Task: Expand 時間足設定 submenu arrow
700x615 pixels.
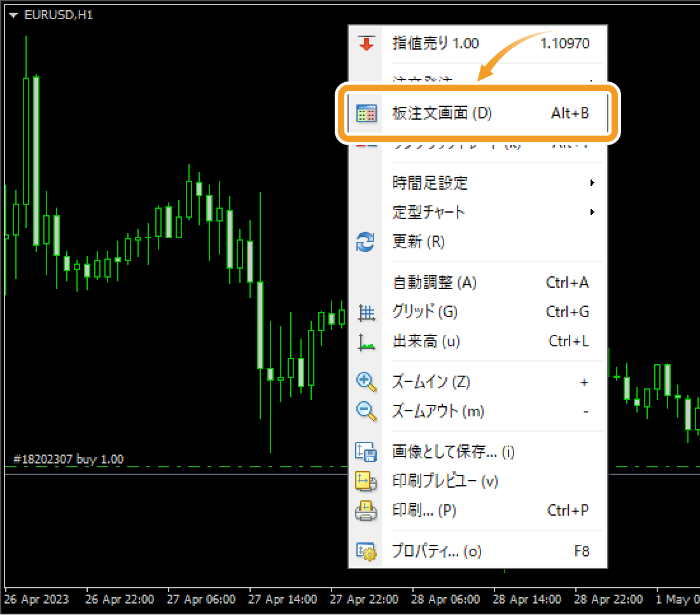Action: 592,183
